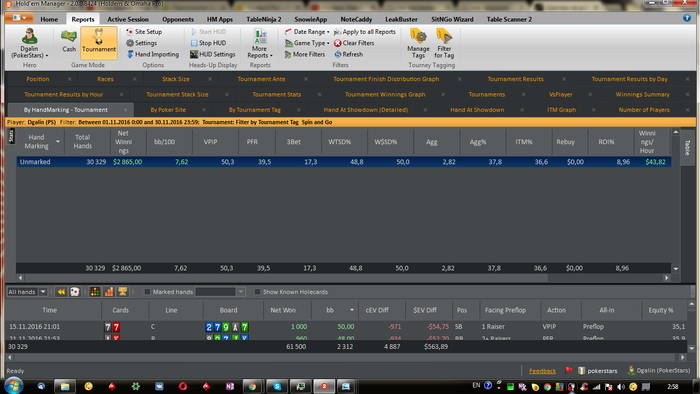
Task: Click the Stats vertical side label
Action: 11,136
